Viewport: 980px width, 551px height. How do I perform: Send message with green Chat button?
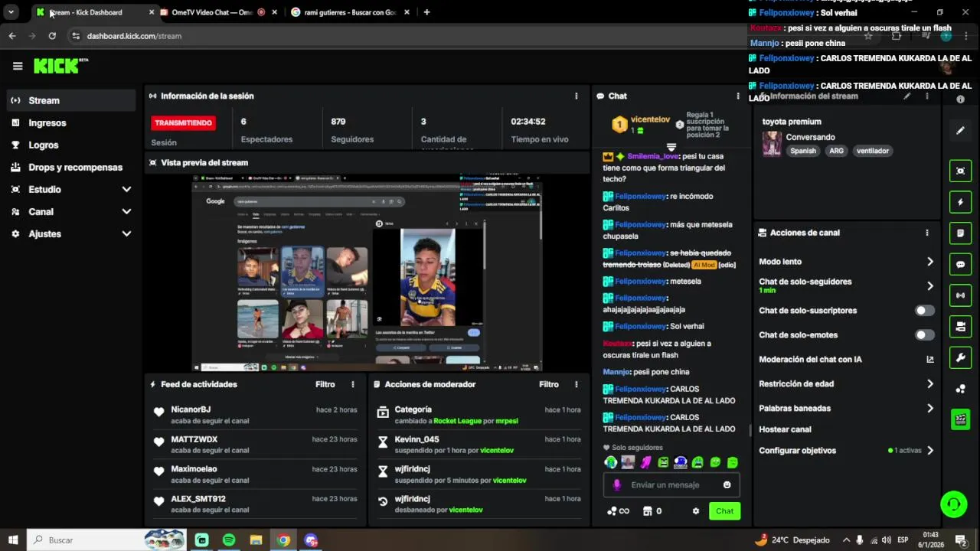click(x=724, y=511)
